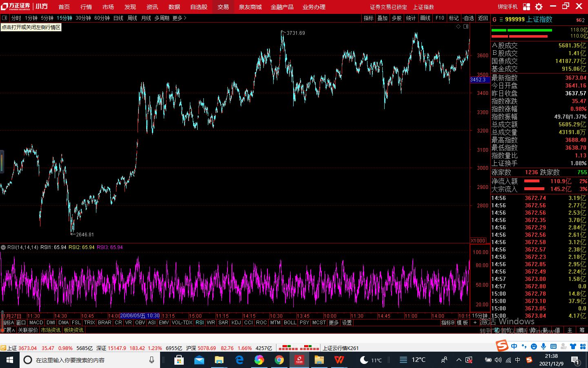
Task: Open list icon beside stock code 999999
Action: [x=501, y=19]
